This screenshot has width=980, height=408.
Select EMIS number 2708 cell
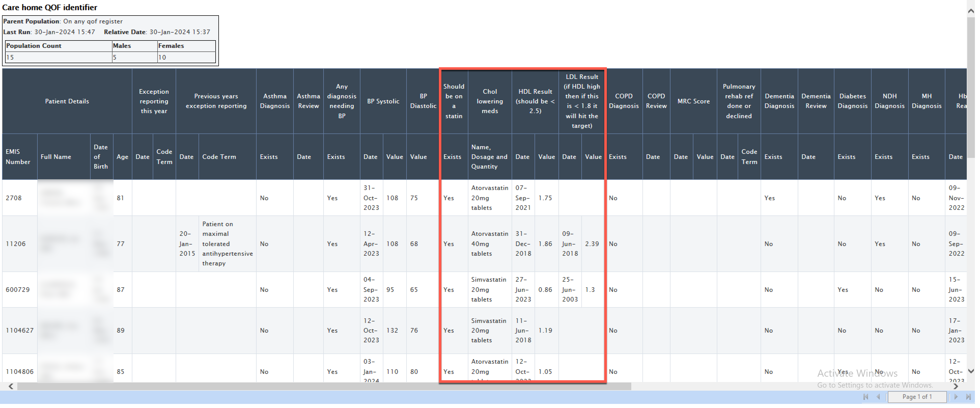pyautogui.click(x=20, y=198)
